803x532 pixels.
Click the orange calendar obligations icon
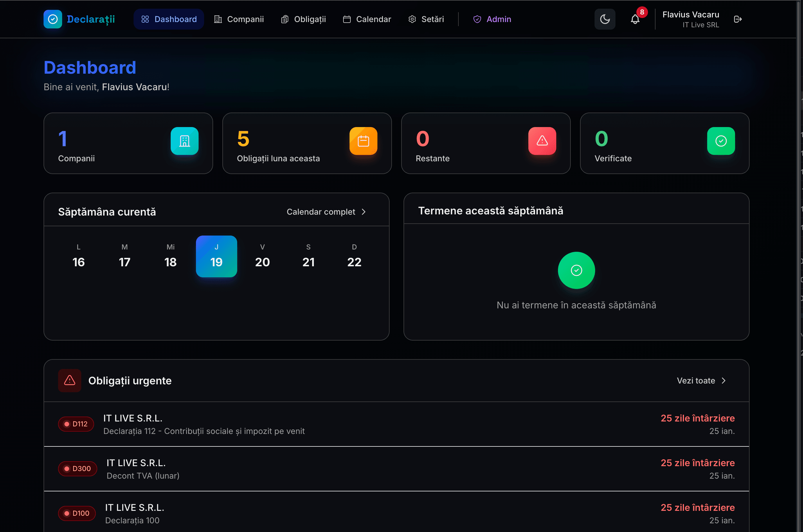tap(363, 141)
